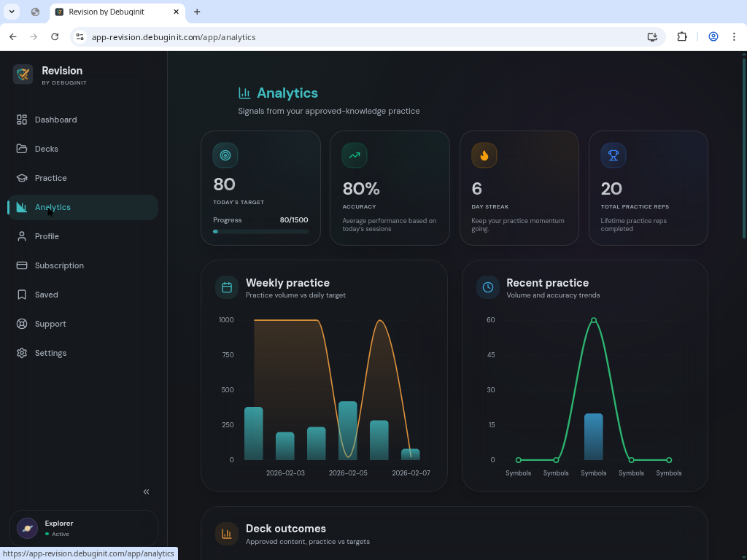Open Settings from the sidebar
The image size is (747, 560).
tap(50, 353)
